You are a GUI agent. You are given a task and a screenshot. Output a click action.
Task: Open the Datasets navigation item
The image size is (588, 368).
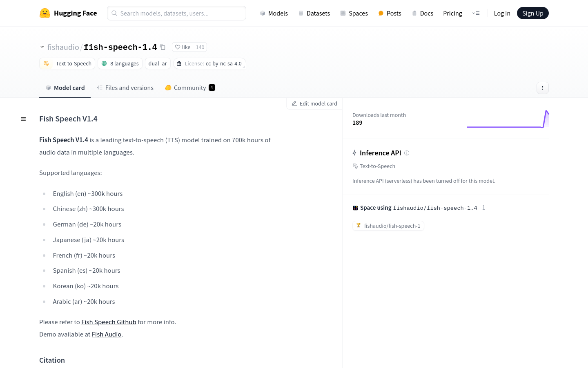pos(314,13)
